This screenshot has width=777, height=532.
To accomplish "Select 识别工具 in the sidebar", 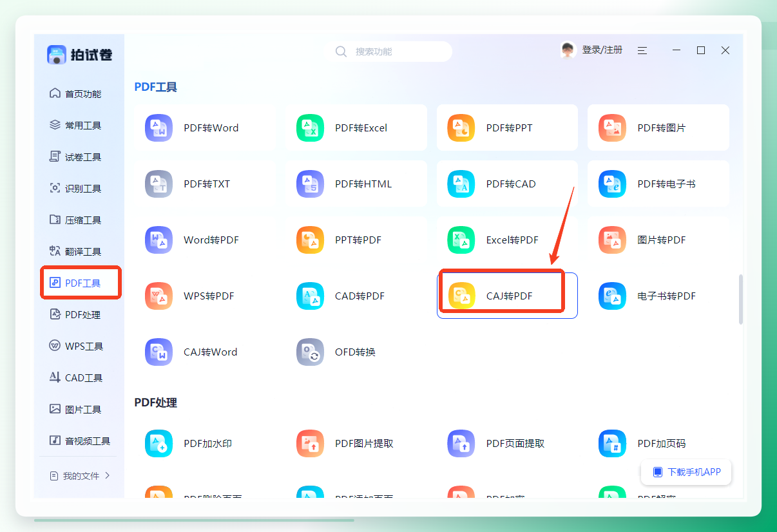I will 75,188.
